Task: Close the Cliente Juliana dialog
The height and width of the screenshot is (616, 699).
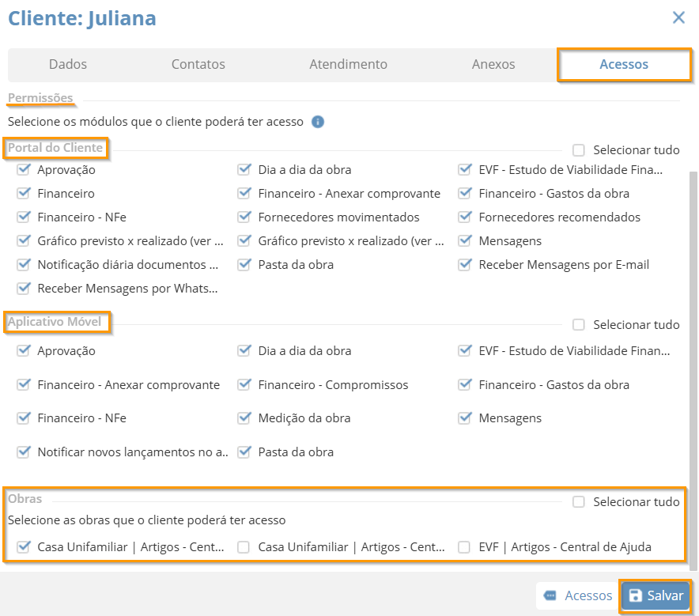Action: 678,18
